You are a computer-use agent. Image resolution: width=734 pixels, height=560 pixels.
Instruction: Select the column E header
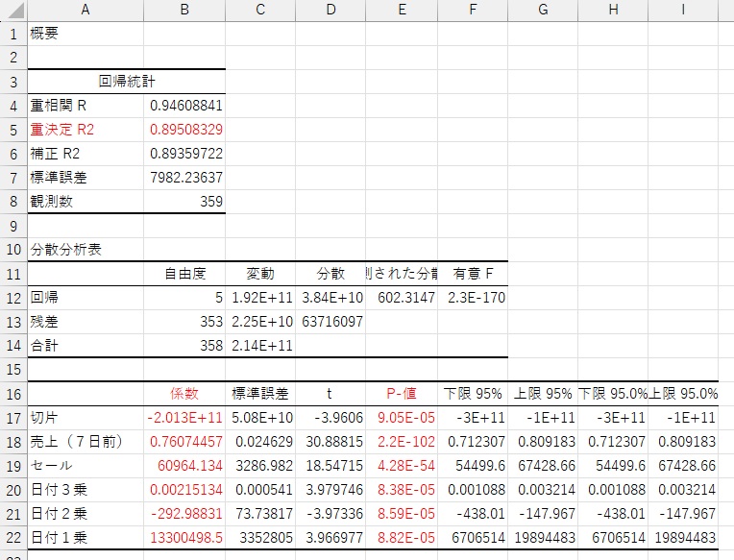click(x=401, y=11)
